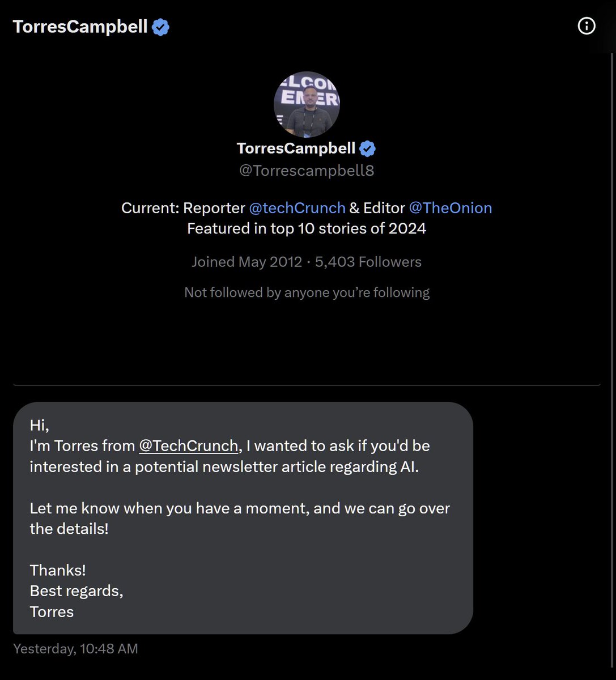Viewport: 616px width, 680px height.
Task: Click 'Thanks!' line in message bubble
Action: pos(58,570)
